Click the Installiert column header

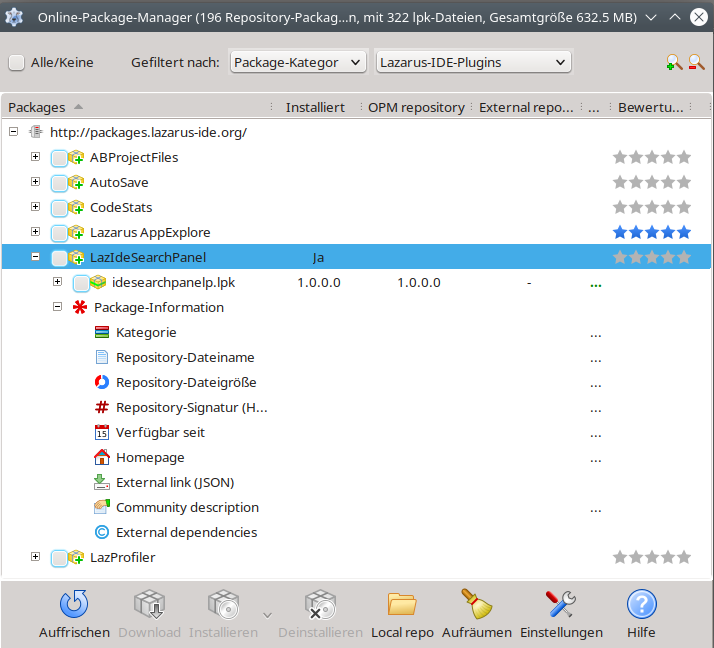[x=315, y=107]
